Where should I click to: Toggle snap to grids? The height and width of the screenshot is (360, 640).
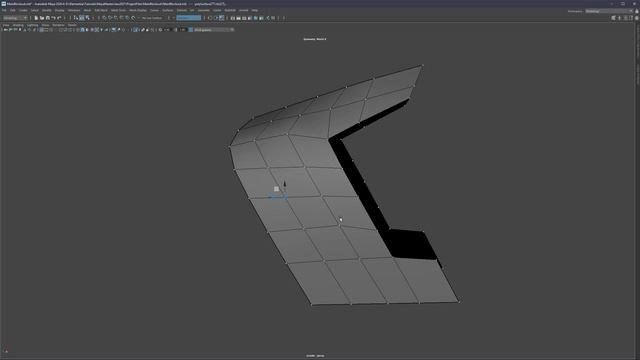pos(104,18)
